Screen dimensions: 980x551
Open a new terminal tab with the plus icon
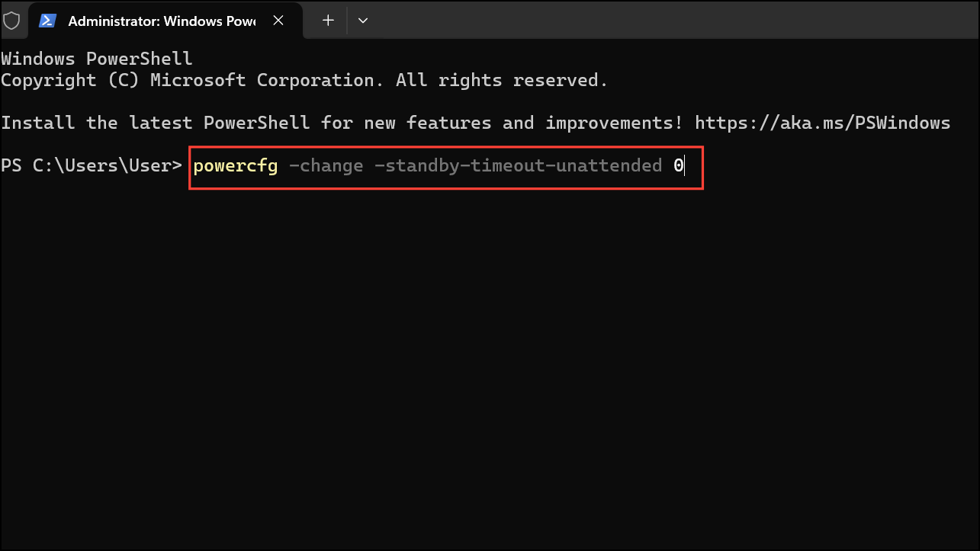point(326,21)
